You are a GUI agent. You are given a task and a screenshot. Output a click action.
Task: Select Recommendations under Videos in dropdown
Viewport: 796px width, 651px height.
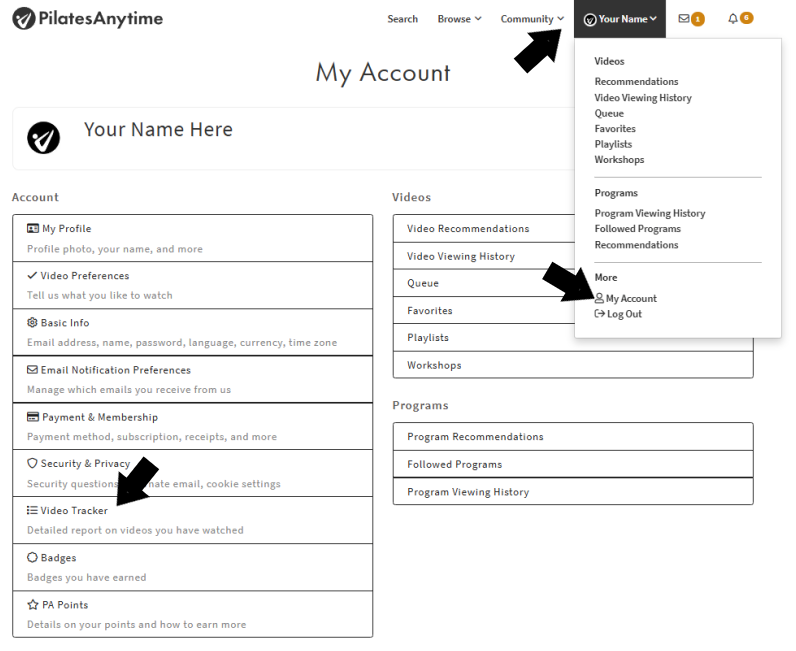[636, 82]
